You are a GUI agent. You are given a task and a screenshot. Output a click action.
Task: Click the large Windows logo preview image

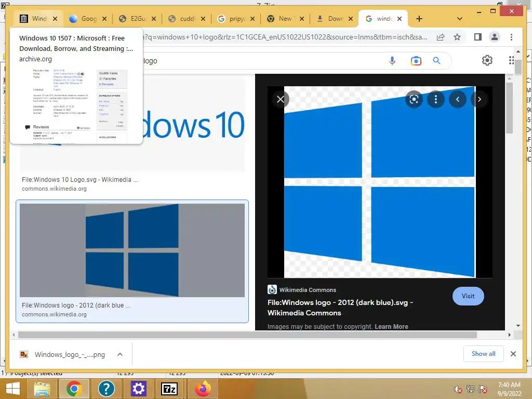coord(380,182)
